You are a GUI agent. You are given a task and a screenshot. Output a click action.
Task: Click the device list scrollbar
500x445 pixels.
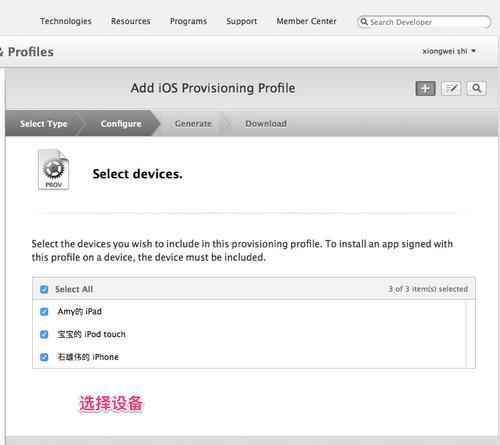470,334
